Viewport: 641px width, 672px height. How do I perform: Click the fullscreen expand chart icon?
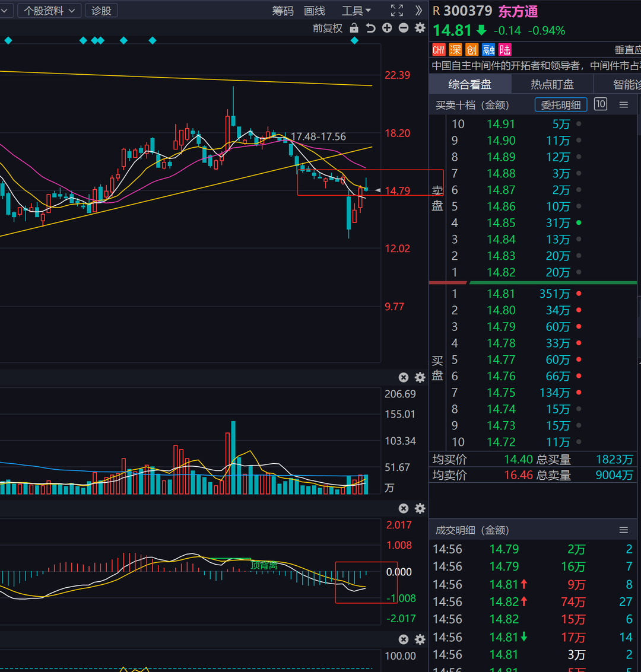tap(397, 11)
